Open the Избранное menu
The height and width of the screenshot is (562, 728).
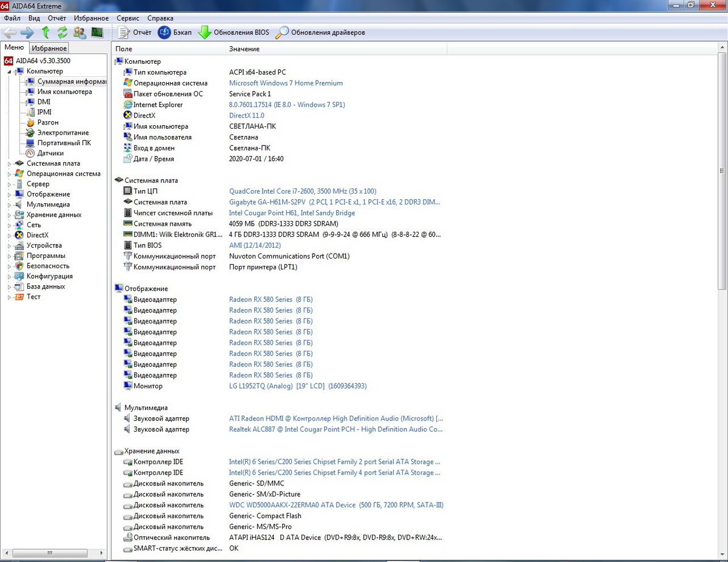tap(92, 18)
